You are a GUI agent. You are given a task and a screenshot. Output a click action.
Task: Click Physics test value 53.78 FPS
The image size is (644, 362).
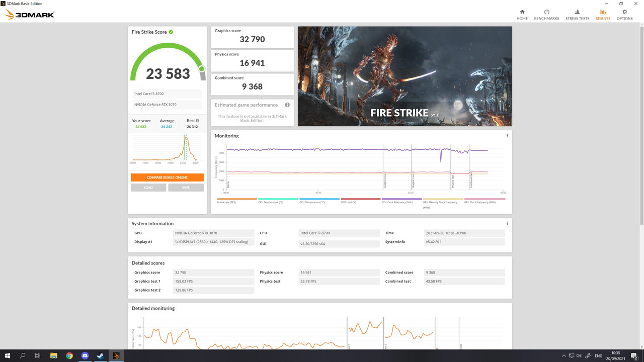click(339, 282)
